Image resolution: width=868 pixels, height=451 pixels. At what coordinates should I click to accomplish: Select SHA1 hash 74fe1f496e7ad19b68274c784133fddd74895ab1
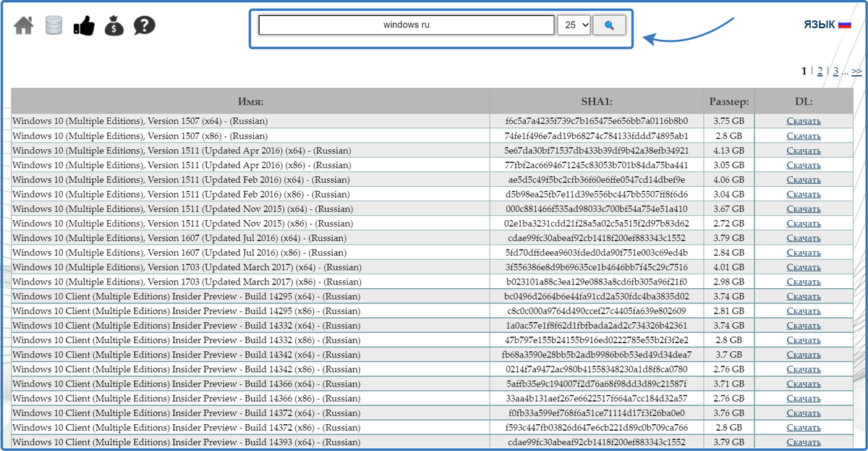pyautogui.click(x=597, y=135)
